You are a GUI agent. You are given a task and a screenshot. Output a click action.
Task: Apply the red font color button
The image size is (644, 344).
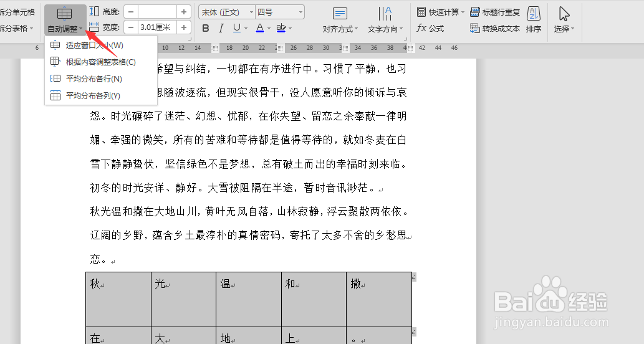click(259, 28)
